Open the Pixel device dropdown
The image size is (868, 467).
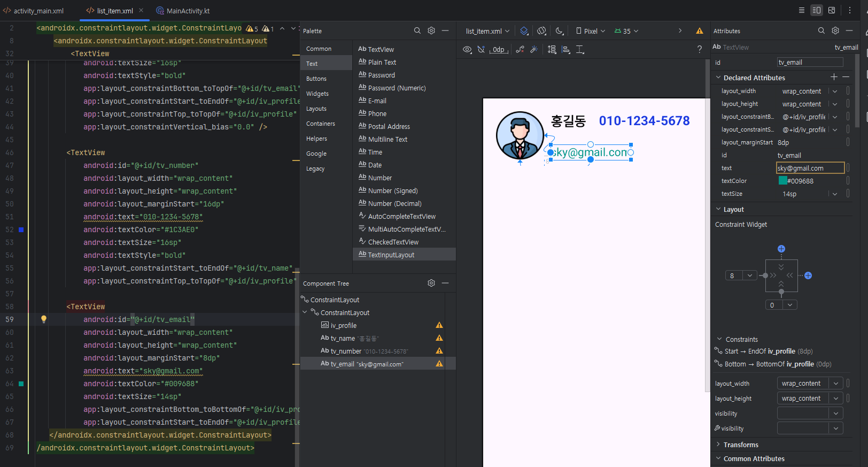coord(591,31)
